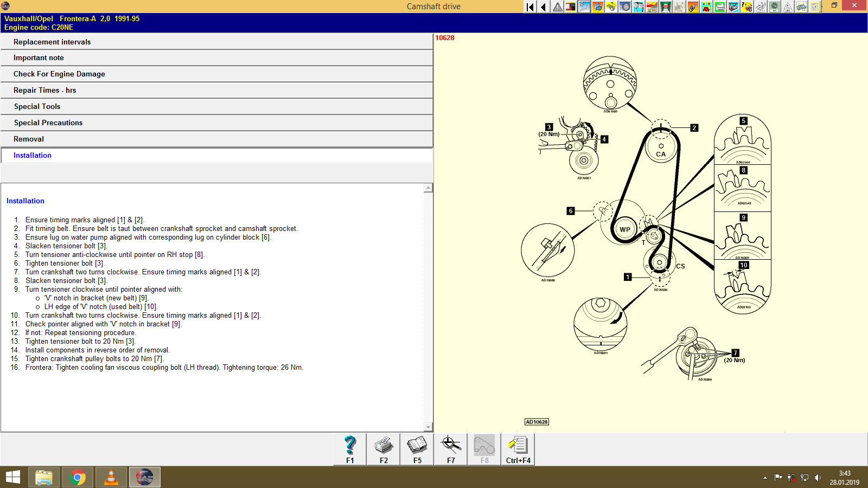
Task: Launch Google Chrome from the taskbar
Action: [77, 477]
